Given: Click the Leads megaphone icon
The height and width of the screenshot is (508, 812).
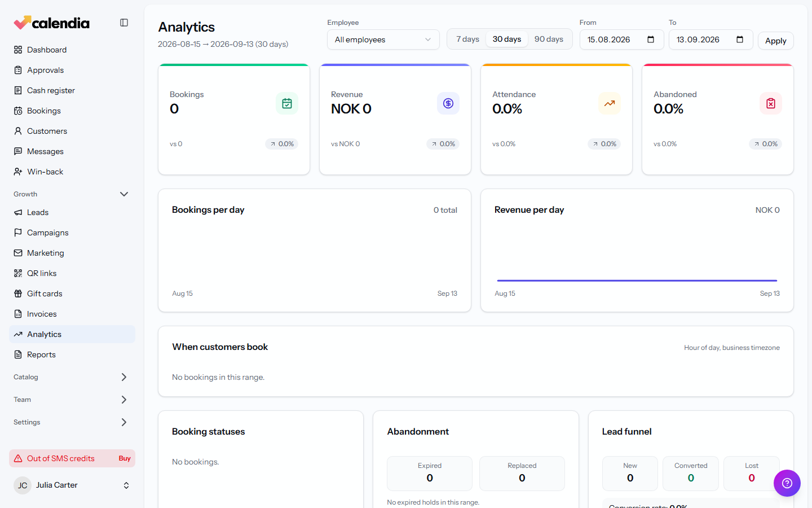Looking at the screenshot, I should (x=18, y=212).
